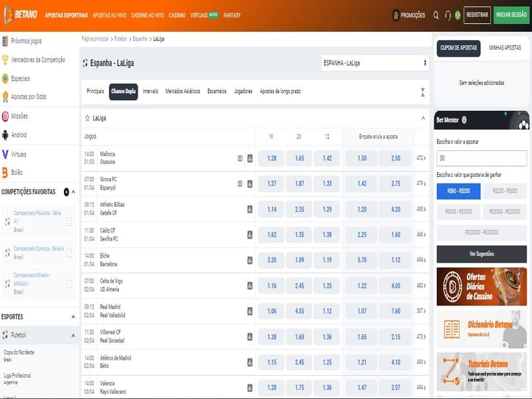Expand 472 more markets for Mallorca match

tap(421, 158)
